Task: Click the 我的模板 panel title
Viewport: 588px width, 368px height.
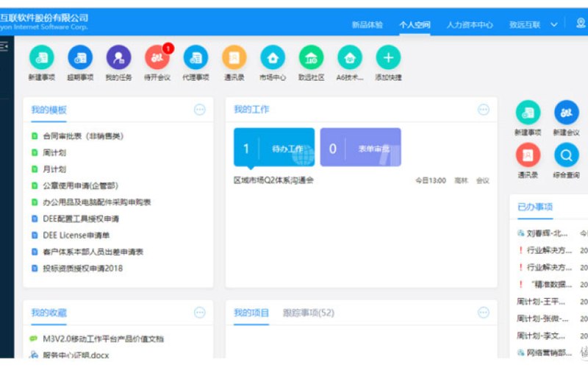Action: point(49,110)
